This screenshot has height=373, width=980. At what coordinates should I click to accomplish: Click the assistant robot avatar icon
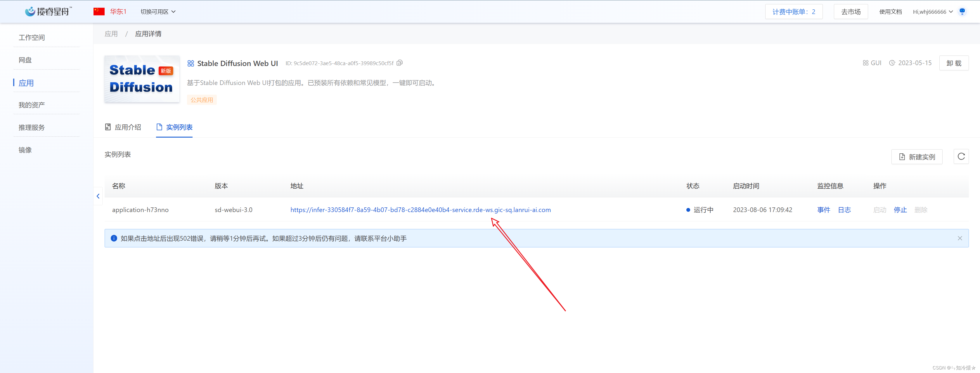(x=962, y=11)
